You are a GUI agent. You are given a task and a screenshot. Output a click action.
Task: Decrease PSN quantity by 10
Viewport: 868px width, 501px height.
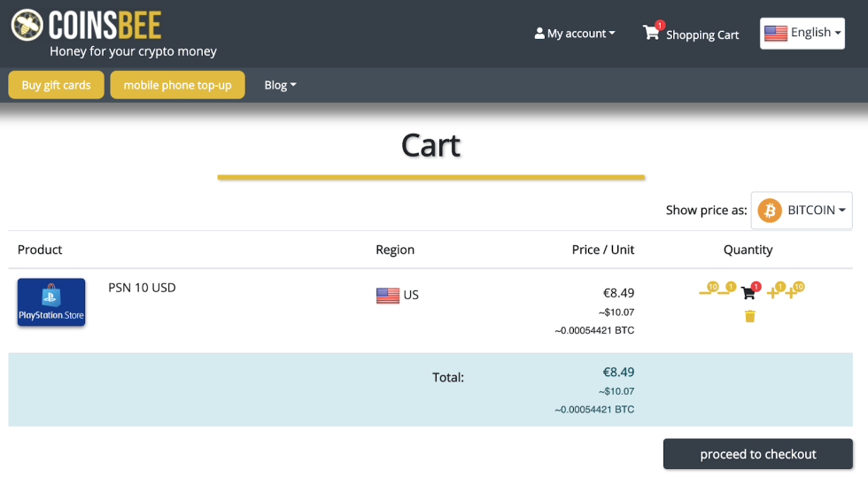coord(707,291)
